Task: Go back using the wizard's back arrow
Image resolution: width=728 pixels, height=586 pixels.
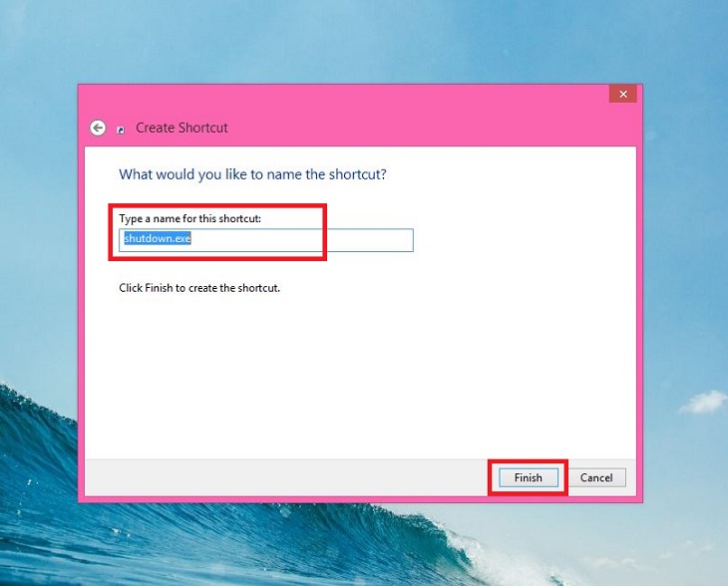Action: [x=98, y=128]
